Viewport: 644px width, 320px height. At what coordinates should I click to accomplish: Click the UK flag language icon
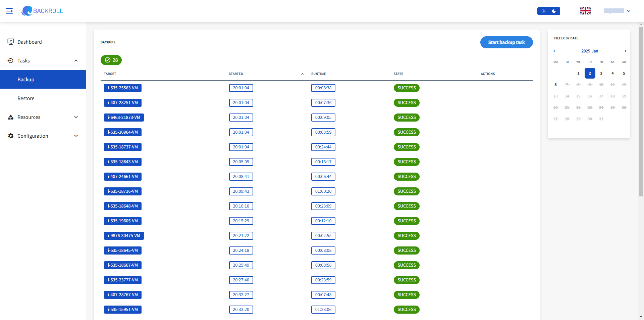[x=585, y=11]
